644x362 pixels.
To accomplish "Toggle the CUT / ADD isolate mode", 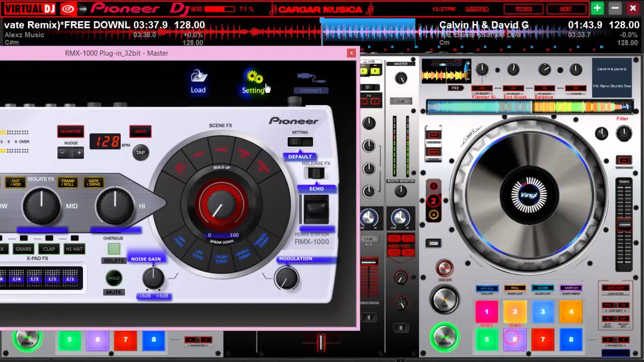I will click(15, 182).
